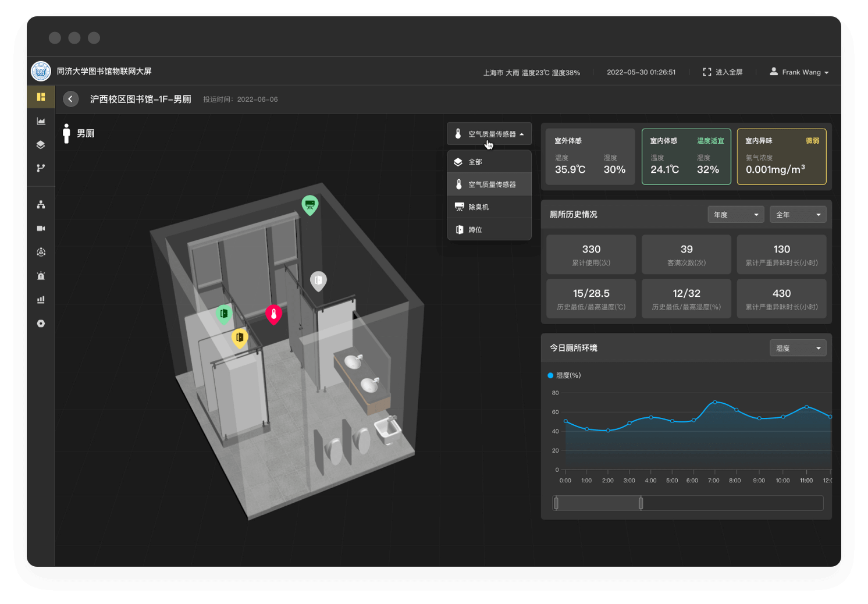
Task: Choose 除臭机 from the filter menu
Action: (x=489, y=207)
